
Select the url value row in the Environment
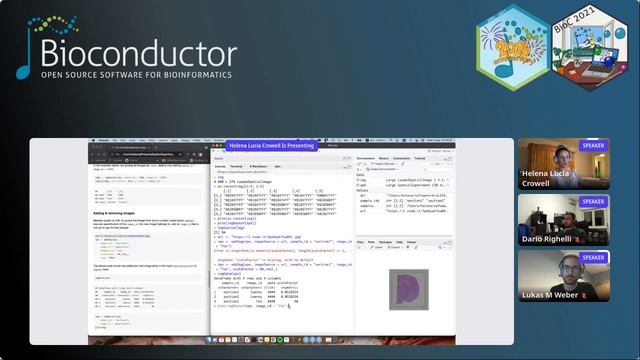(x=404, y=211)
